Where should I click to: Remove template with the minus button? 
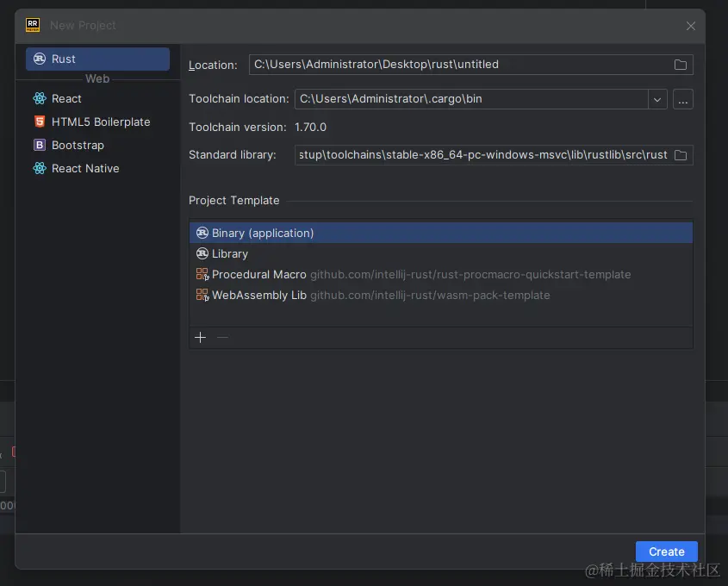tap(222, 337)
